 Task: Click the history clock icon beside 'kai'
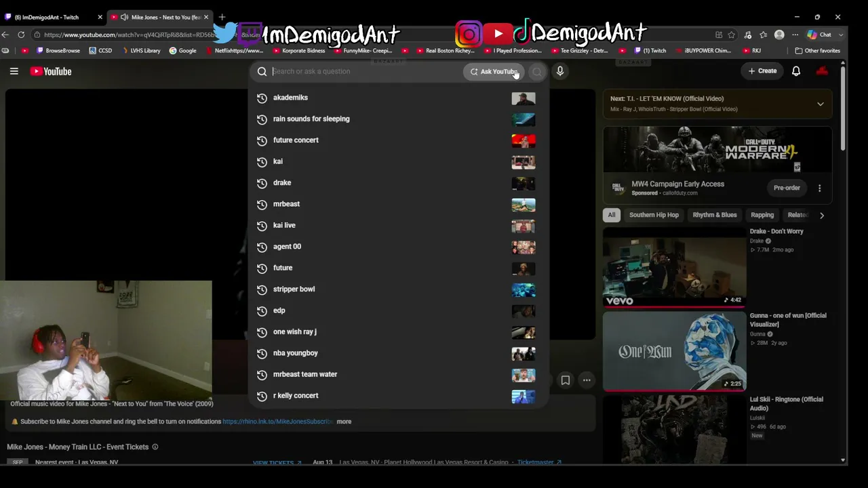(262, 162)
